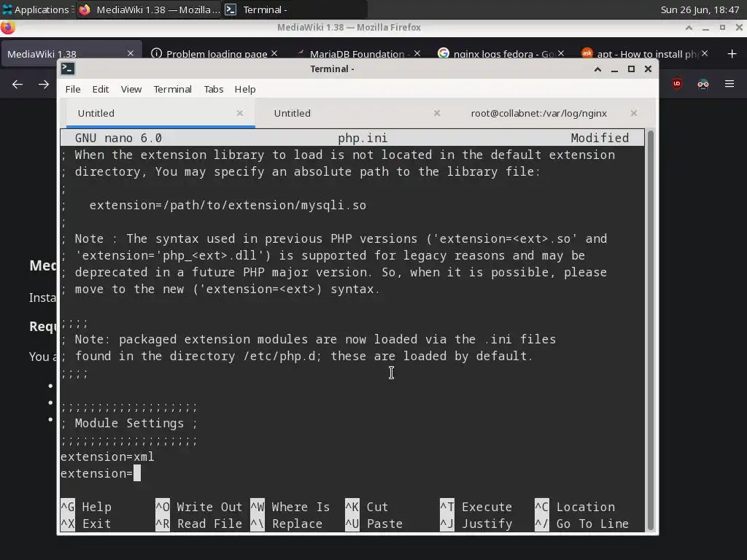Click the line mentioning /etc/php.d directory
747x560 pixels.
[x=297, y=356]
